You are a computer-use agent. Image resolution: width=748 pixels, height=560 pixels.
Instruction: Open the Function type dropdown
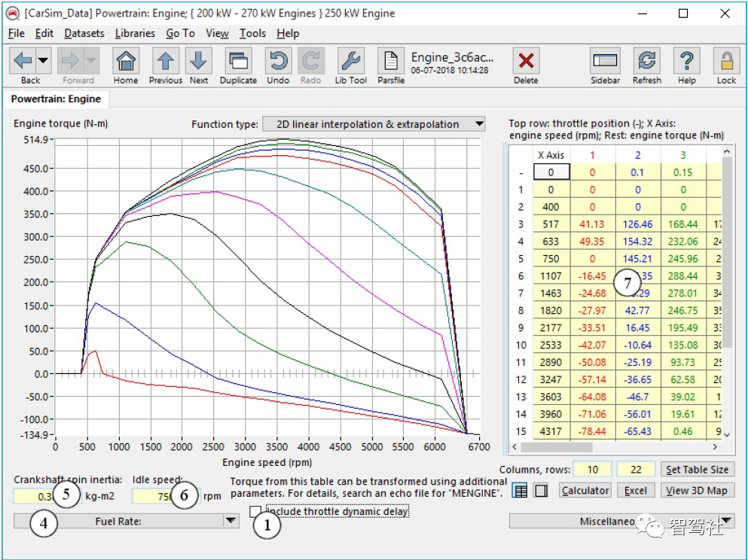coord(374,124)
